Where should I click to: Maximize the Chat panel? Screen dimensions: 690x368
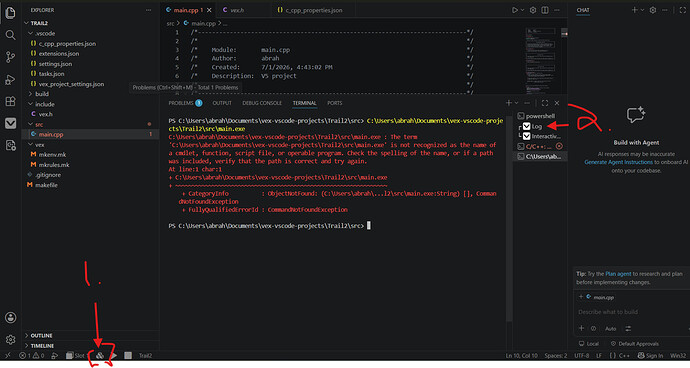click(683, 10)
